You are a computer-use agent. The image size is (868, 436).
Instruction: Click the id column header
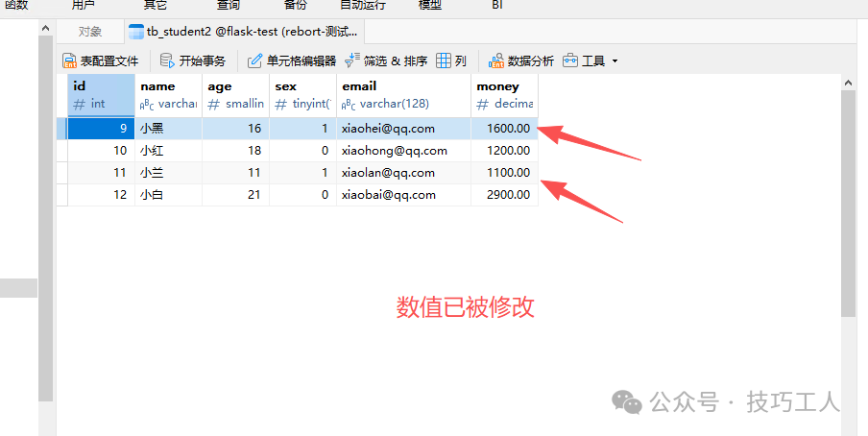pyautogui.click(x=102, y=95)
